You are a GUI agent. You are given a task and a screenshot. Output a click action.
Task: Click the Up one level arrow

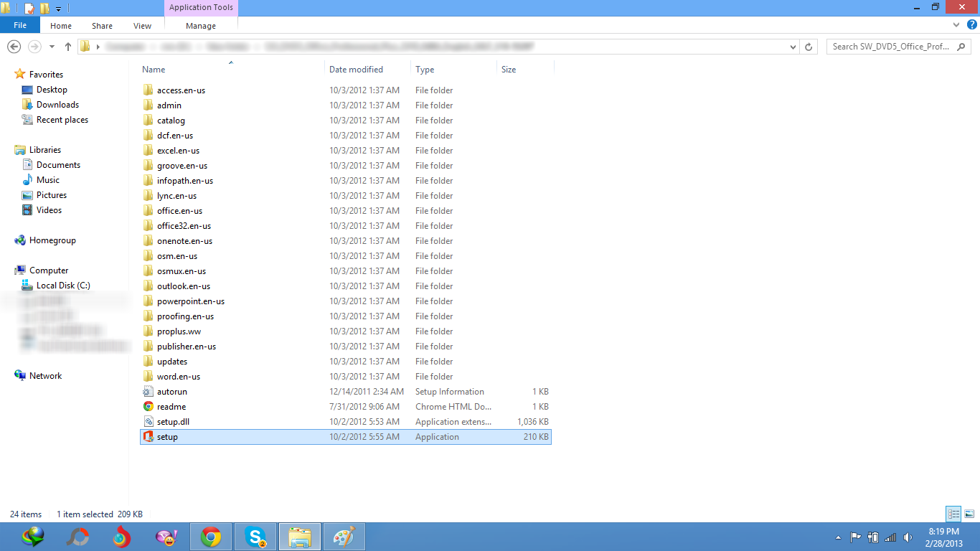point(68,47)
